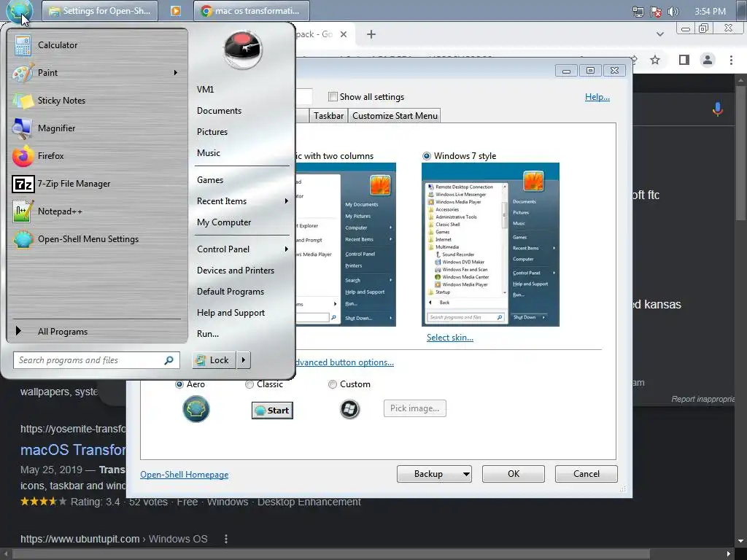Click the action center flag tray icon
This screenshot has width=747, height=560.
pos(656,12)
